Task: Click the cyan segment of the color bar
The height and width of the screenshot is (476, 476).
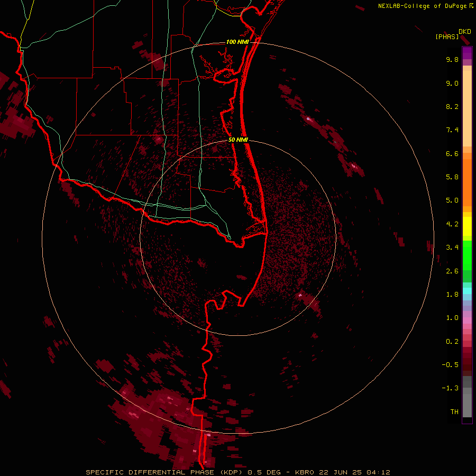Action: click(x=467, y=291)
